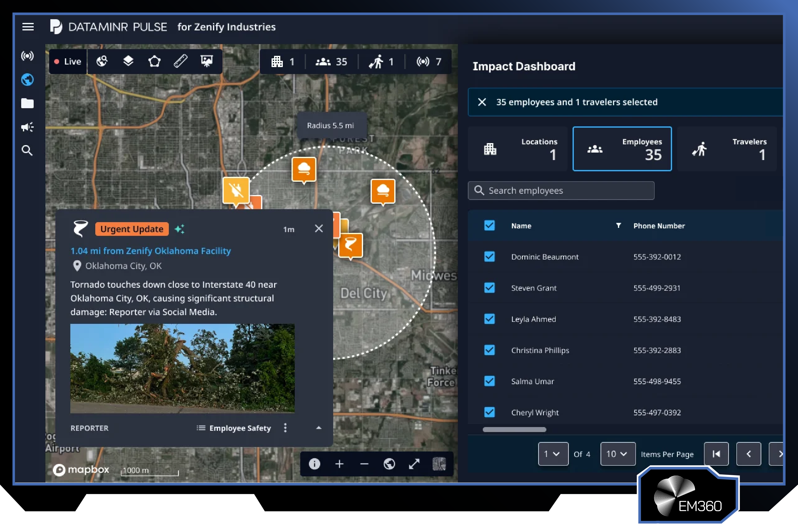This screenshot has height=532, width=798.
Task: Click the Dataminr Pulse logo
Action: (x=108, y=27)
